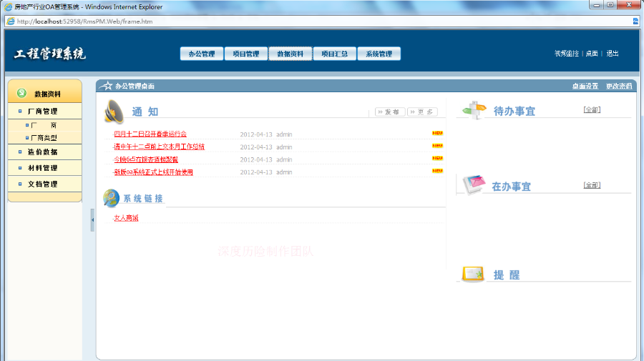
Task: Click the 办公管理桌面 panel title
Action: (x=135, y=86)
